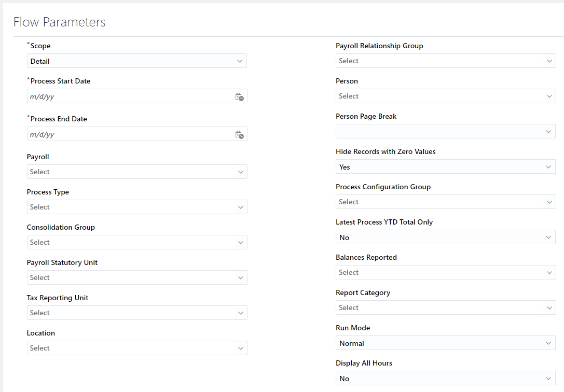Open Process Configuration Group dropdown
The image size is (564, 392).
coord(446,202)
